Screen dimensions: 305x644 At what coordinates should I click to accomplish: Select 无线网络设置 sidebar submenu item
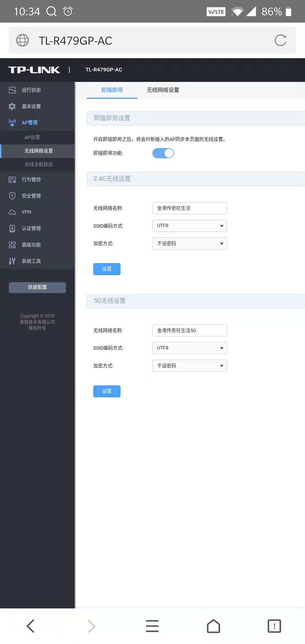pos(37,151)
